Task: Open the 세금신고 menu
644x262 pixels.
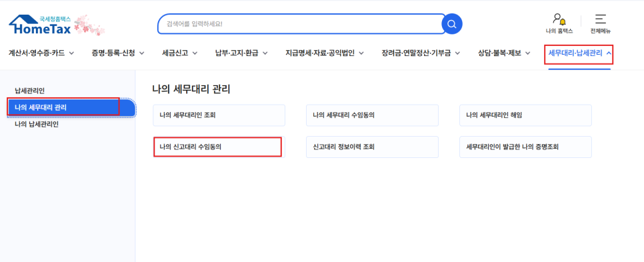Action: tap(175, 53)
